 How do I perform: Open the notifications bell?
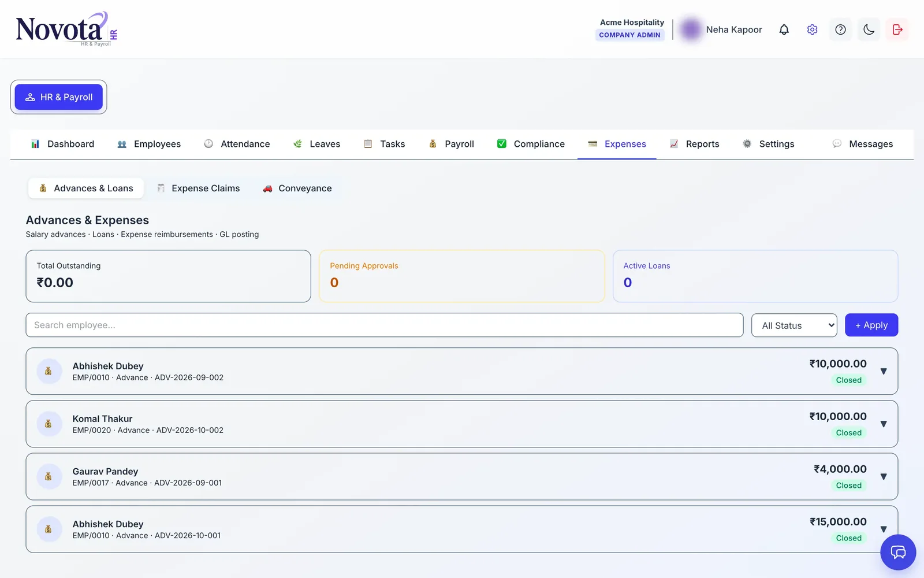pyautogui.click(x=784, y=29)
